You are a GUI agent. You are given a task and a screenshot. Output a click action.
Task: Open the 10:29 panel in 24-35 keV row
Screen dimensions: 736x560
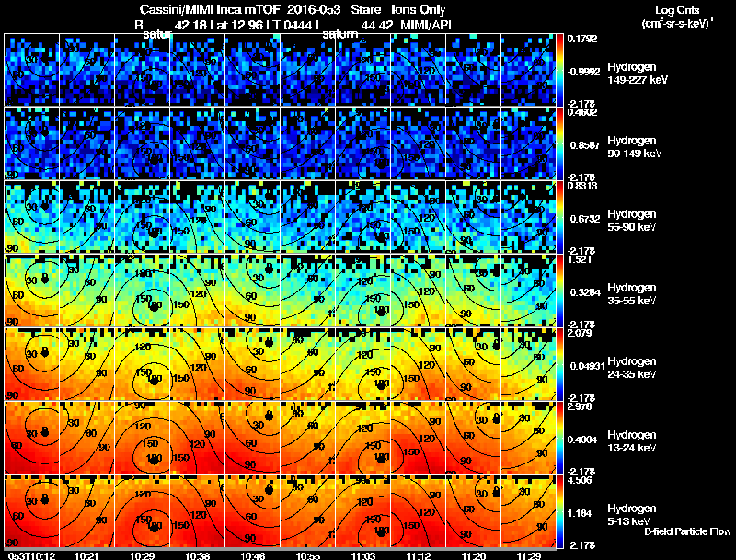tap(143, 364)
